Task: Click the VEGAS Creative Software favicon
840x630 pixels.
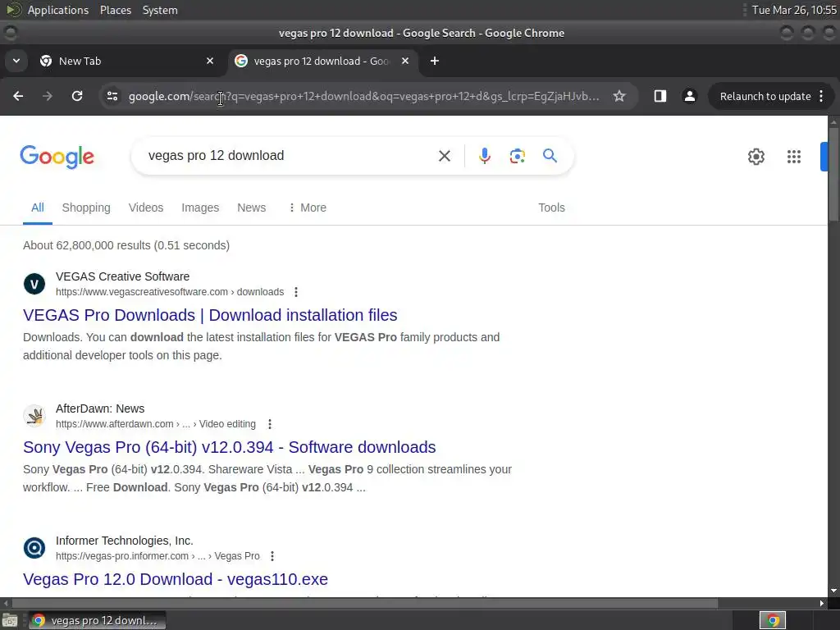Action: [x=34, y=284]
